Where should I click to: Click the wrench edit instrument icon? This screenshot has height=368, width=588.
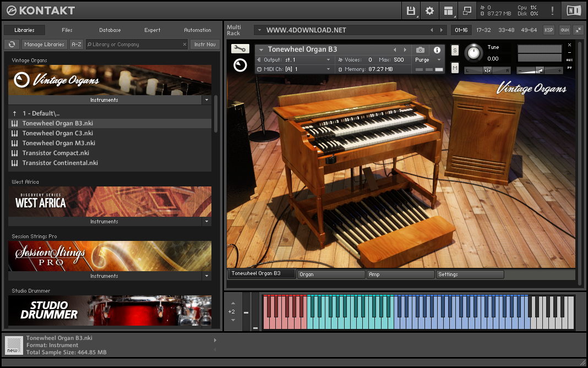240,49
